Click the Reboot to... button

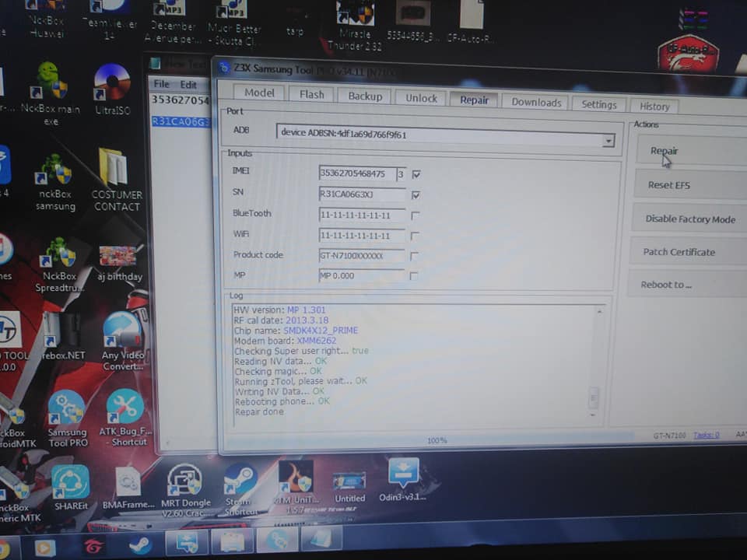tap(687, 285)
